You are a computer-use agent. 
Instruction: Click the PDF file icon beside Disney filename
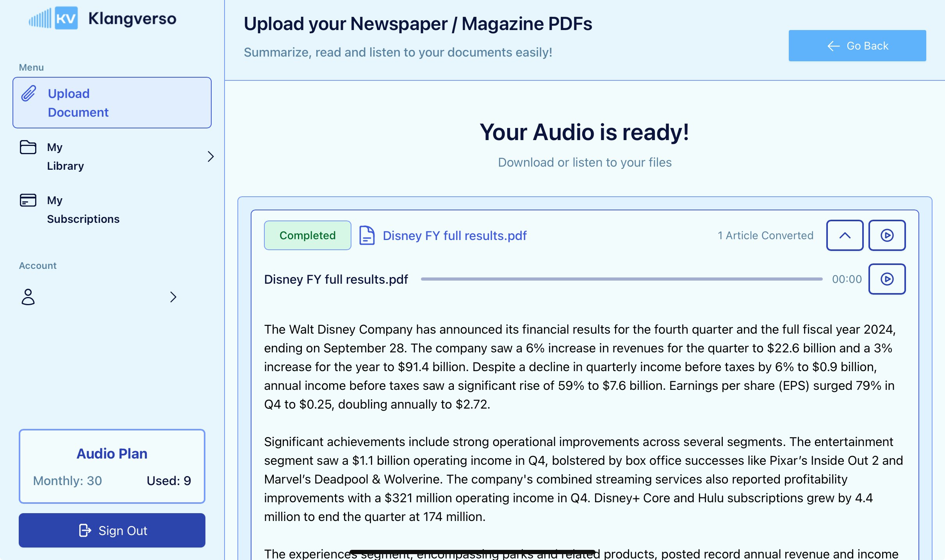point(367,235)
